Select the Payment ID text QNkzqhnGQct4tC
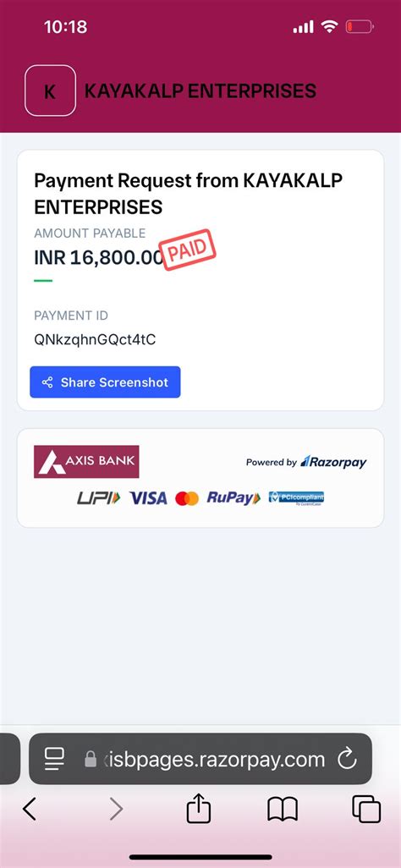The image size is (401, 868). click(95, 340)
